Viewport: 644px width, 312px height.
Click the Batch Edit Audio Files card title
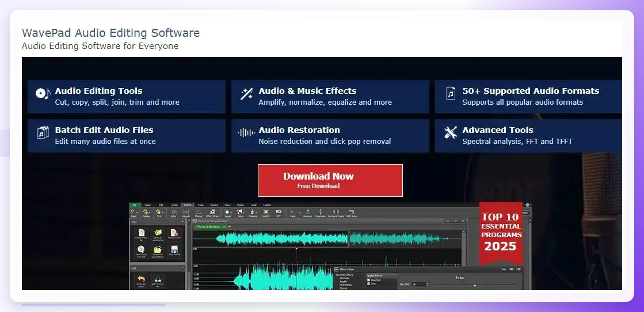point(104,130)
